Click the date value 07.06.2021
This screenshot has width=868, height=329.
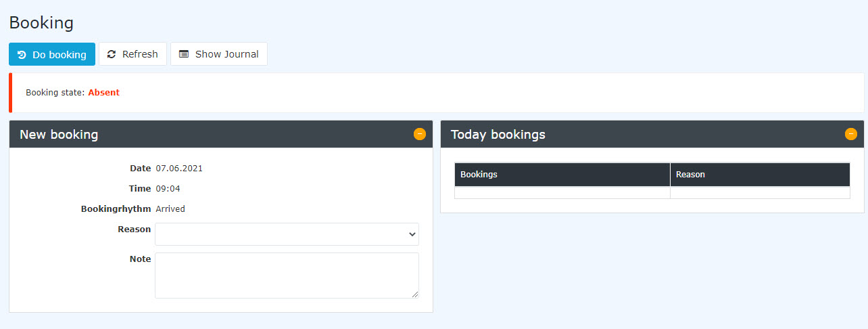[x=179, y=169]
